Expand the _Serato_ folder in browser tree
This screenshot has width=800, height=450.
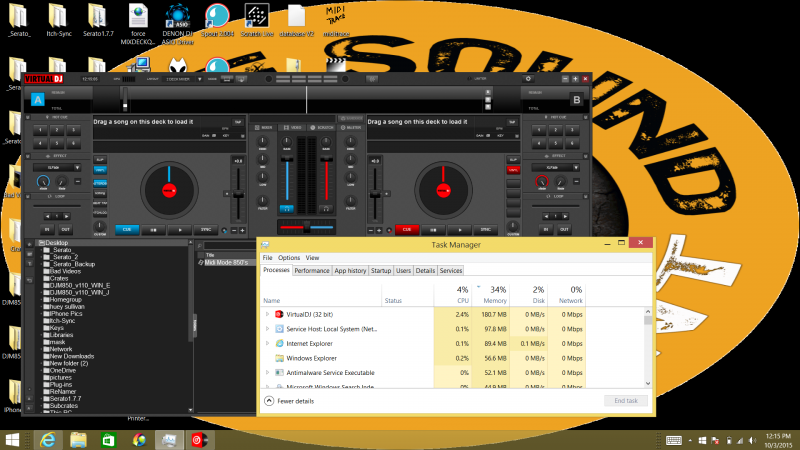click(x=41, y=250)
